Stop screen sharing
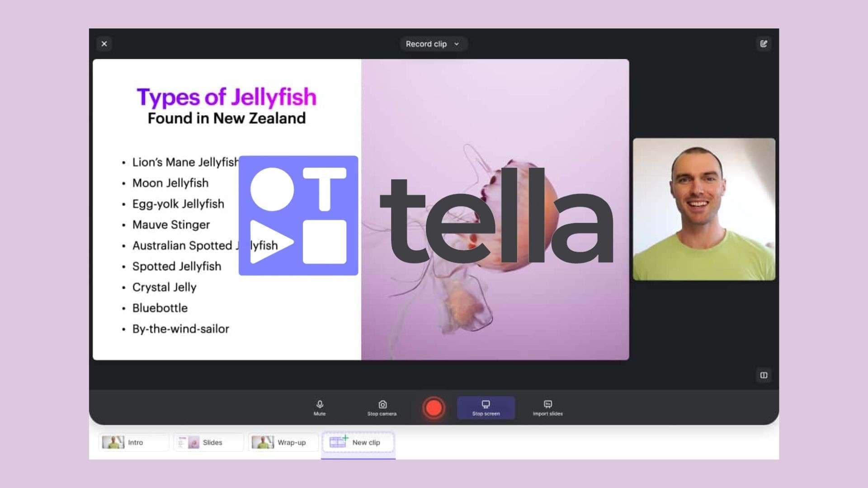The height and width of the screenshot is (488, 868). tap(486, 408)
